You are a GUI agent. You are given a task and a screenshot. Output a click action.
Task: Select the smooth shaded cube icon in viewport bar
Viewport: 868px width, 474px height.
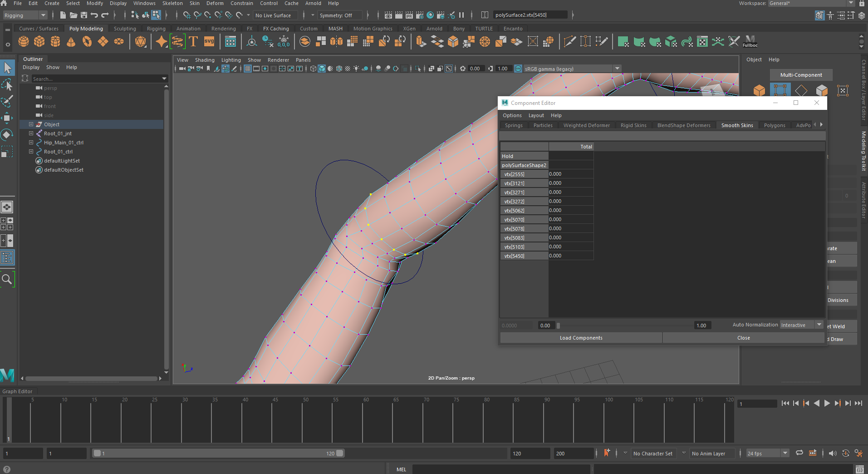pos(322,69)
